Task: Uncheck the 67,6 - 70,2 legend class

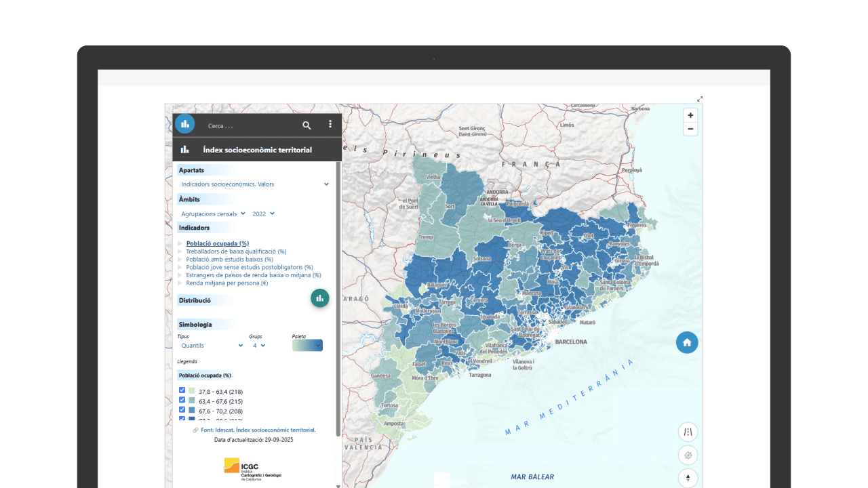Action: [x=182, y=409]
